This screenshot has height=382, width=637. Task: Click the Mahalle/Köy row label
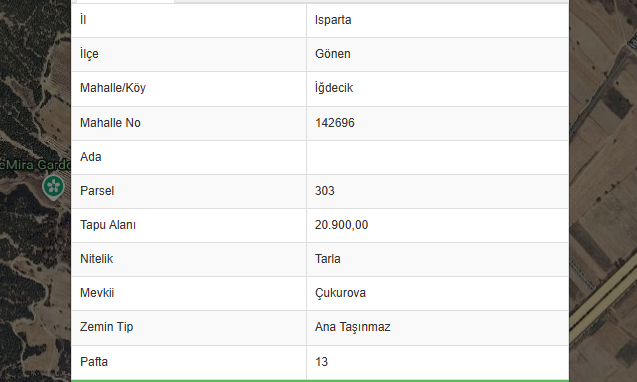113,88
